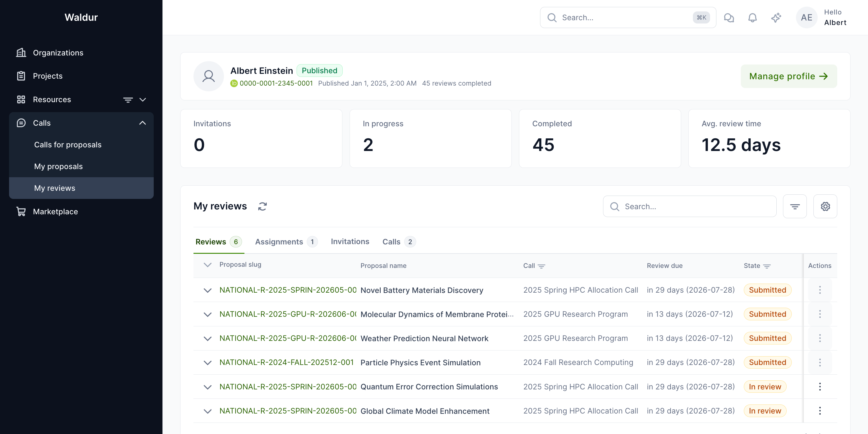The image size is (868, 434).
Task: Click the Resources filter icon in sidebar
Action: [128, 100]
